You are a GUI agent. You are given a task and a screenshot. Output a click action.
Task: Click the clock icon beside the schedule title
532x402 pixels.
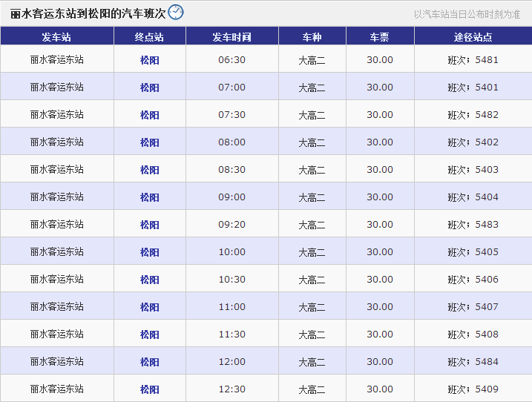pyautogui.click(x=175, y=12)
